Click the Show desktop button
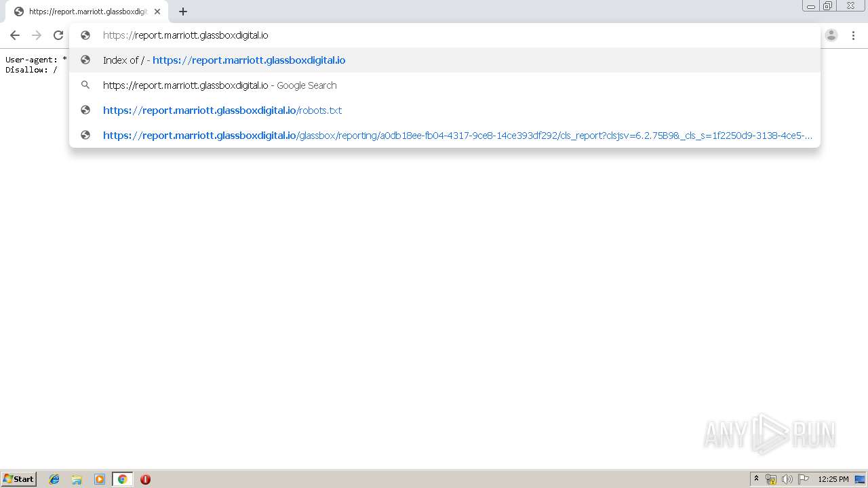The image size is (868, 488). click(x=861, y=479)
